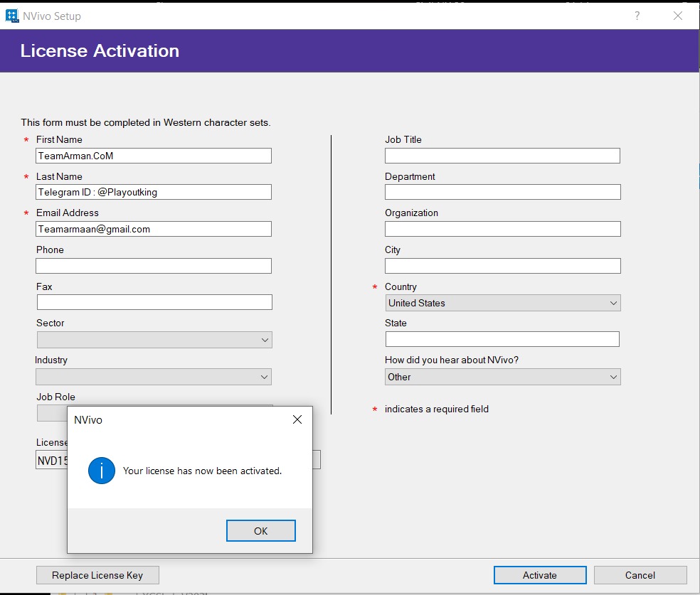Click the State input field
Image resolution: width=700 pixels, height=595 pixels.
point(502,339)
